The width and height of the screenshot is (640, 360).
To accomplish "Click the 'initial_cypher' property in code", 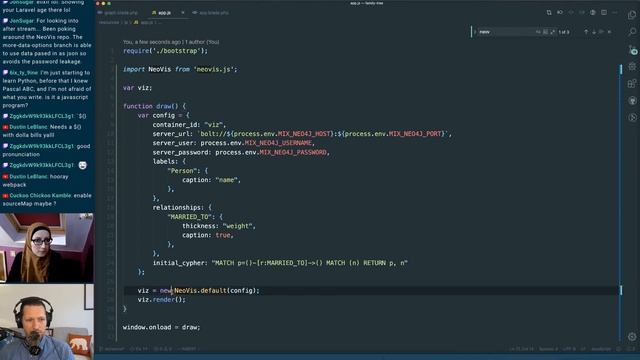I will [180, 263].
